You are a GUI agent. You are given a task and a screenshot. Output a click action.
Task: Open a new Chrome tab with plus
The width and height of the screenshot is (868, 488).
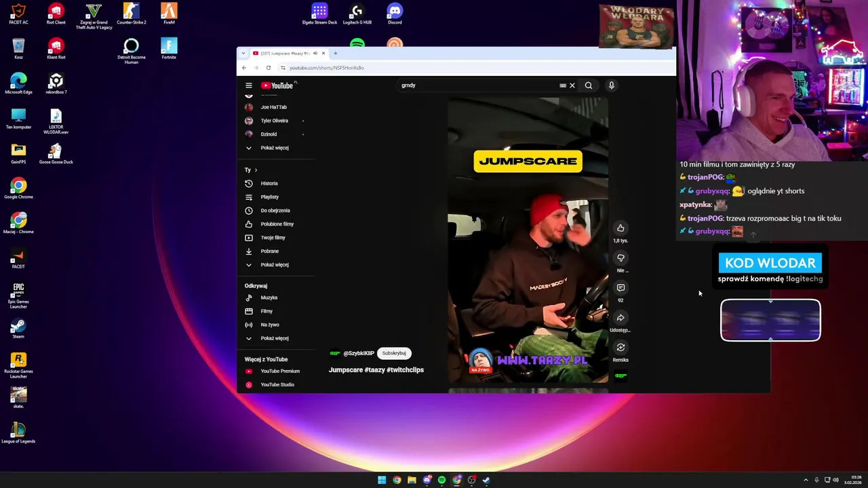point(335,54)
